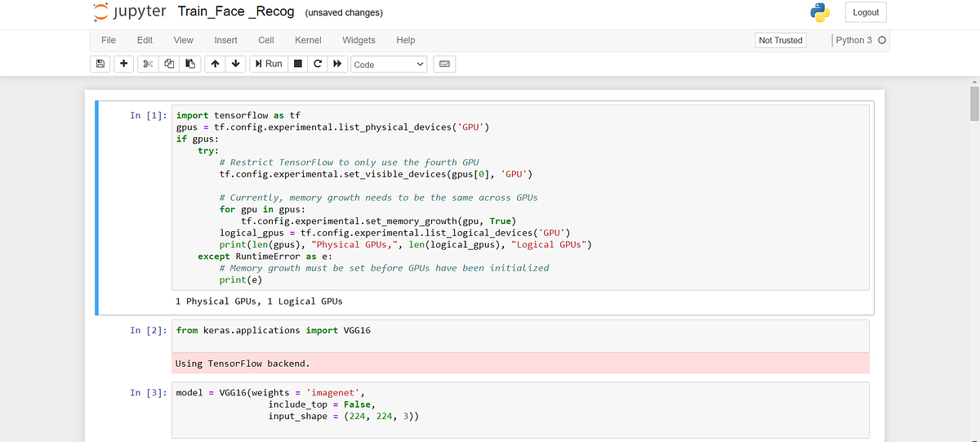Click inside the In [1] code cell
This screenshot has width=980, height=442.
[x=520, y=197]
